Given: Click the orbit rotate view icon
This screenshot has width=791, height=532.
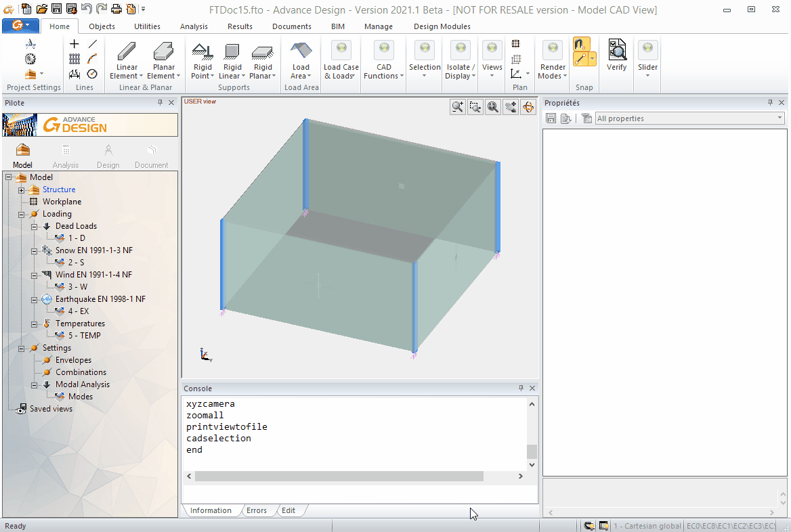Looking at the screenshot, I should [528, 107].
